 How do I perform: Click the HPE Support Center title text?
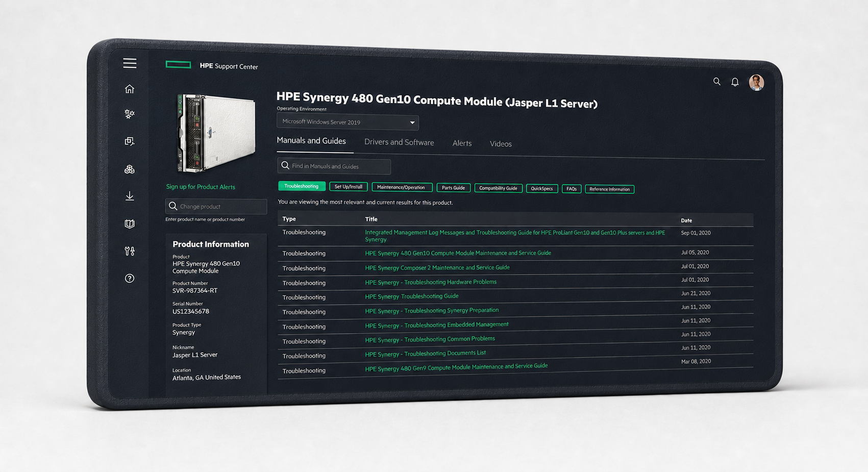click(x=229, y=66)
